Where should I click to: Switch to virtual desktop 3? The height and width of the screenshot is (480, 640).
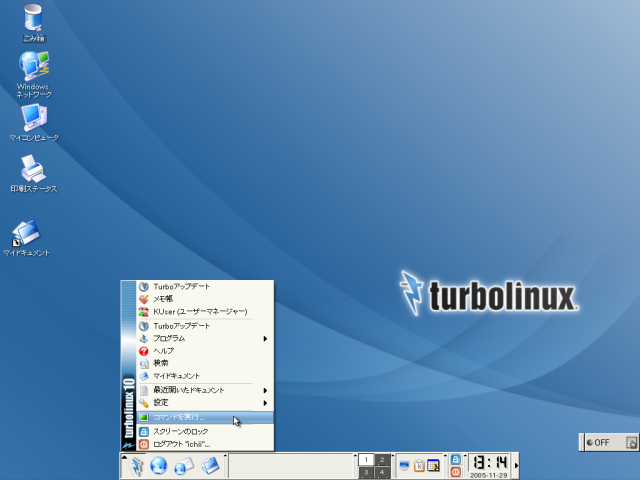[x=366, y=472]
